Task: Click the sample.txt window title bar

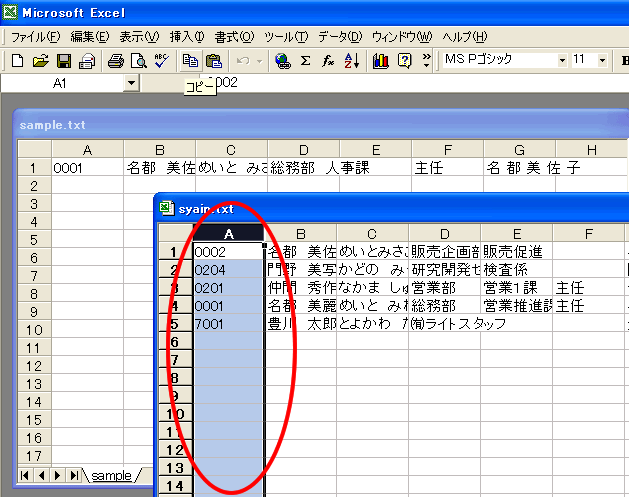Action: coord(321,125)
